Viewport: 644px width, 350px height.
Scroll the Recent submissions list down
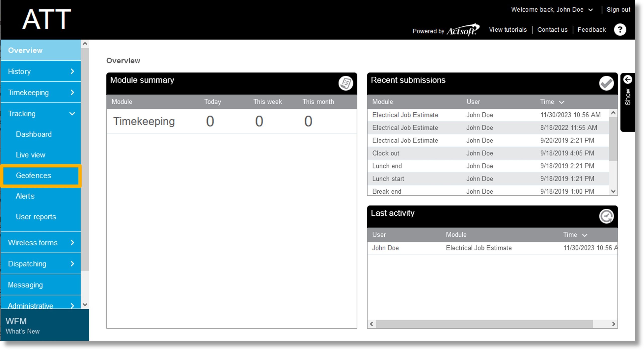(x=613, y=191)
